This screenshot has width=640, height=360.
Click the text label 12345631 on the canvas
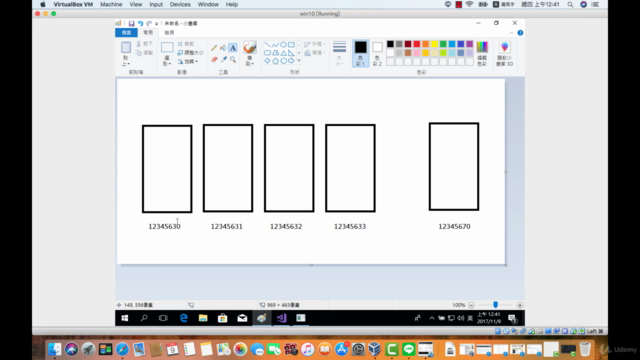click(x=227, y=227)
